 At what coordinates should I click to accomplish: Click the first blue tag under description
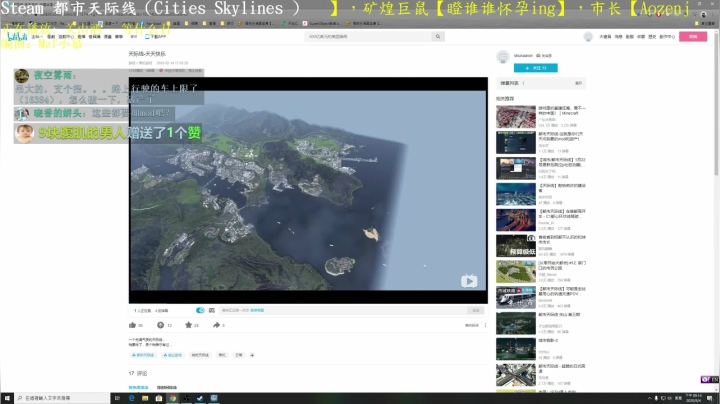click(143, 355)
